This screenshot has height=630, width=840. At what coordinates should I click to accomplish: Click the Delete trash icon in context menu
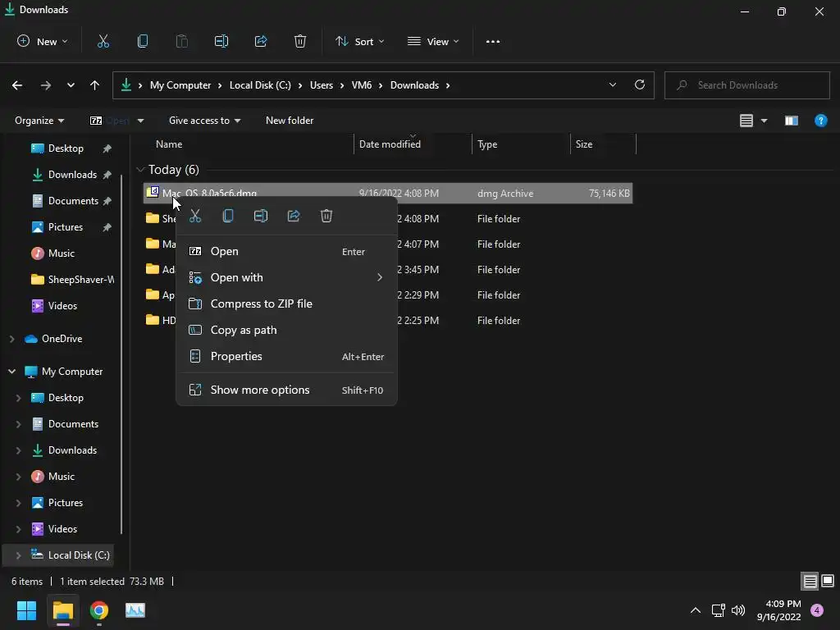[x=326, y=216]
